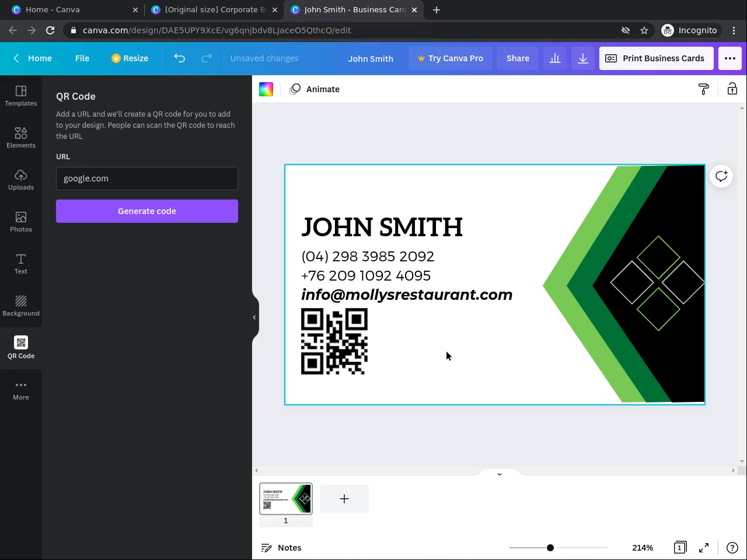
Task: Go back in browser history
Action: click(13, 30)
